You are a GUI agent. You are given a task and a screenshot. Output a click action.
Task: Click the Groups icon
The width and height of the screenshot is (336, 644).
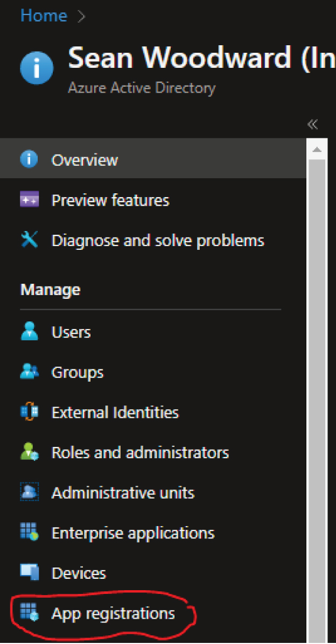29,372
